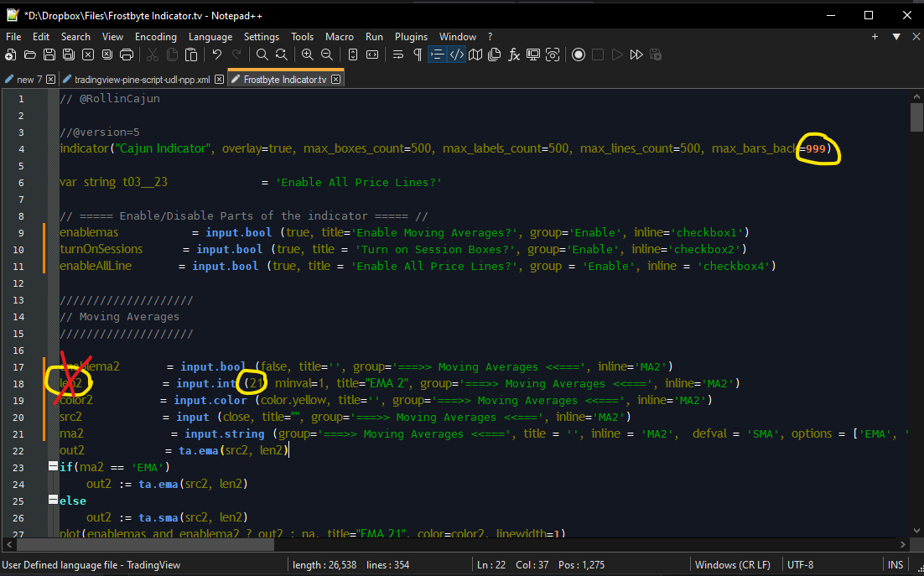This screenshot has width=924, height=576.
Task: Toggle the User Defined Language icon
Action: point(457,54)
